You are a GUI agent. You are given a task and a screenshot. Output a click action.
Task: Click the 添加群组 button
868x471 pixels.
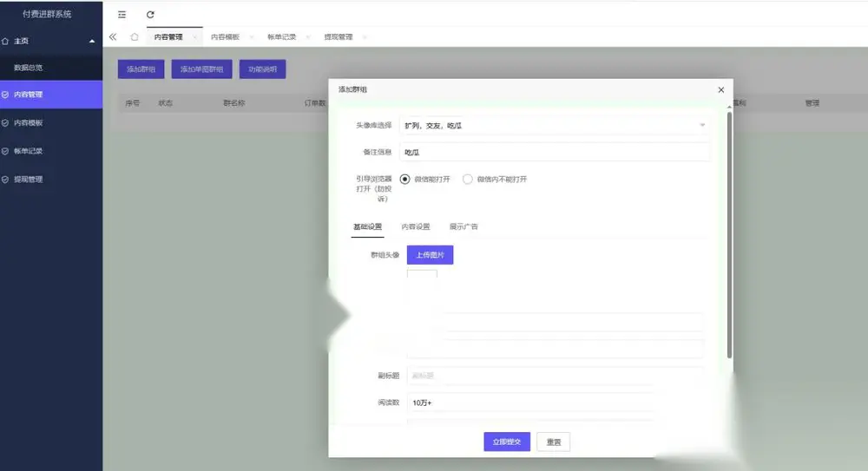[141, 69]
